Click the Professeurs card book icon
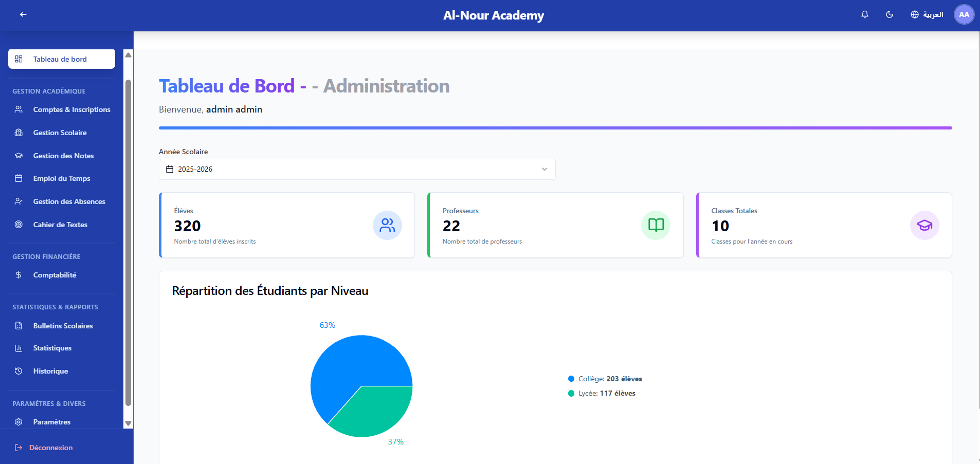This screenshot has width=980, height=464. 656,225
